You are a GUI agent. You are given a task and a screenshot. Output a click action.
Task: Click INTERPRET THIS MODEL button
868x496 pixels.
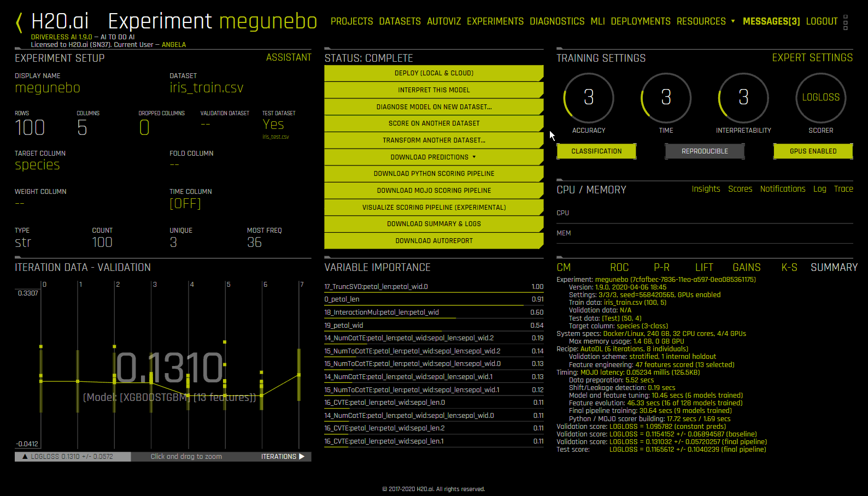(x=434, y=90)
